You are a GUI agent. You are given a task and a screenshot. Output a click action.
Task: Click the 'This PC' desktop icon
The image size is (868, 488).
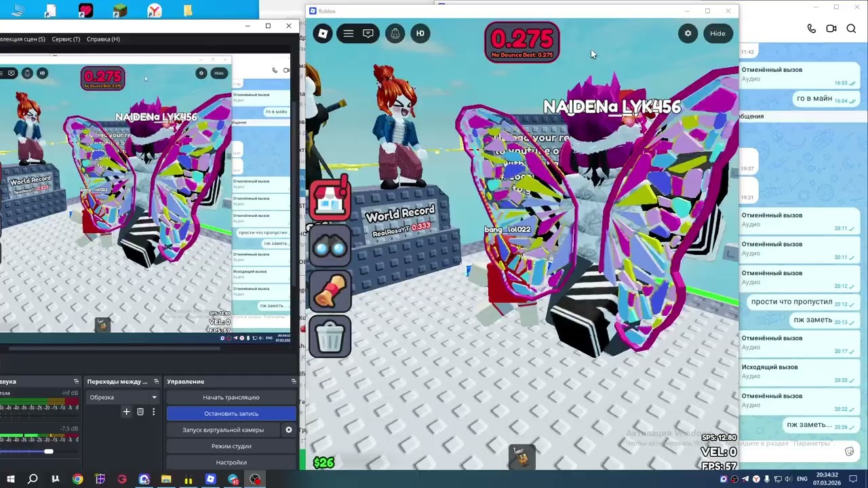click(17, 10)
